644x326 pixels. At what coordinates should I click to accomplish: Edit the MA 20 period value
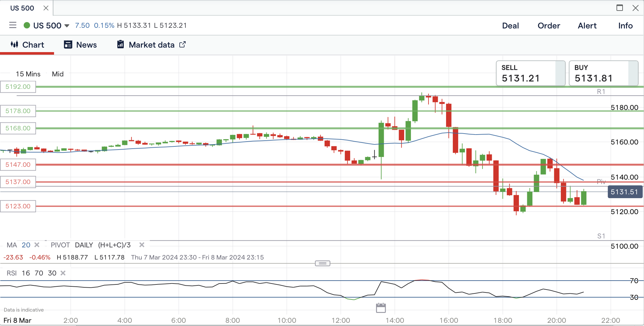[x=26, y=245]
